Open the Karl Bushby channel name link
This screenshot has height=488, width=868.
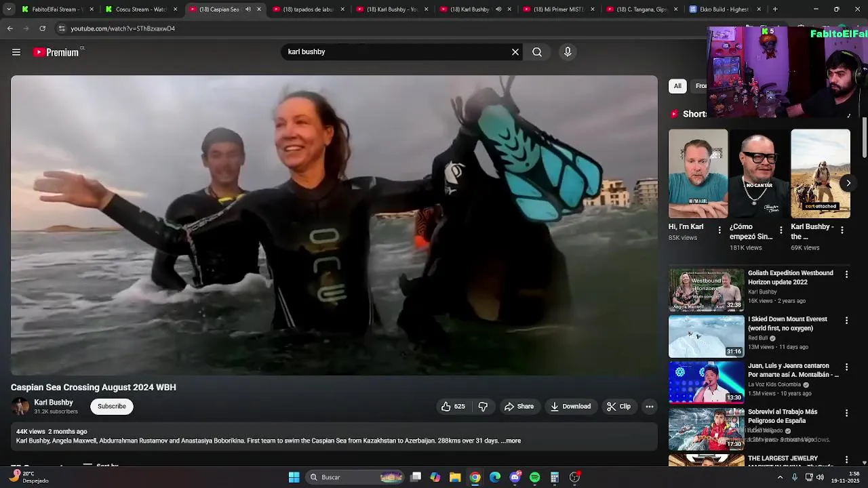54,403
